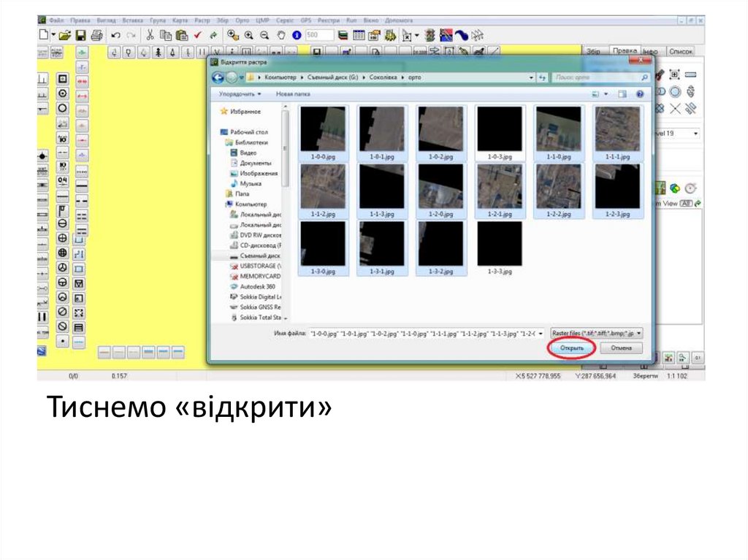
Task: Save using the floppy disk icon
Action: pyautogui.click(x=80, y=35)
